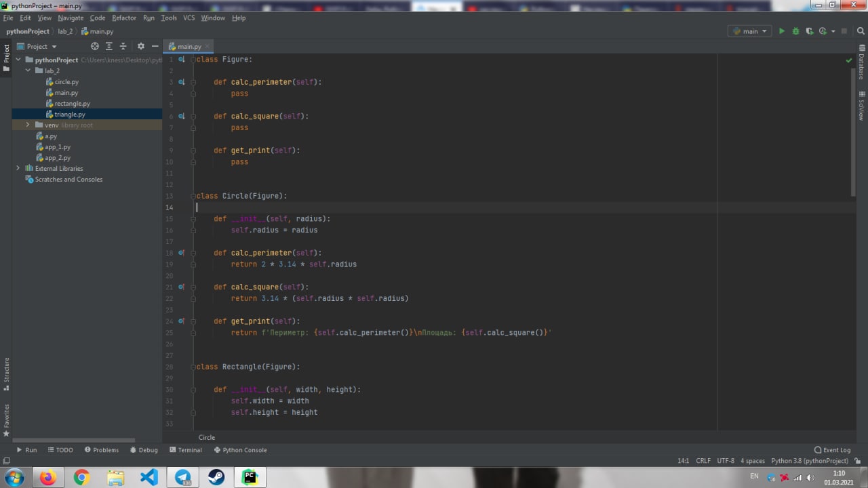
Task: Open the Favorites tool window sidebar
Action: click(6, 420)
